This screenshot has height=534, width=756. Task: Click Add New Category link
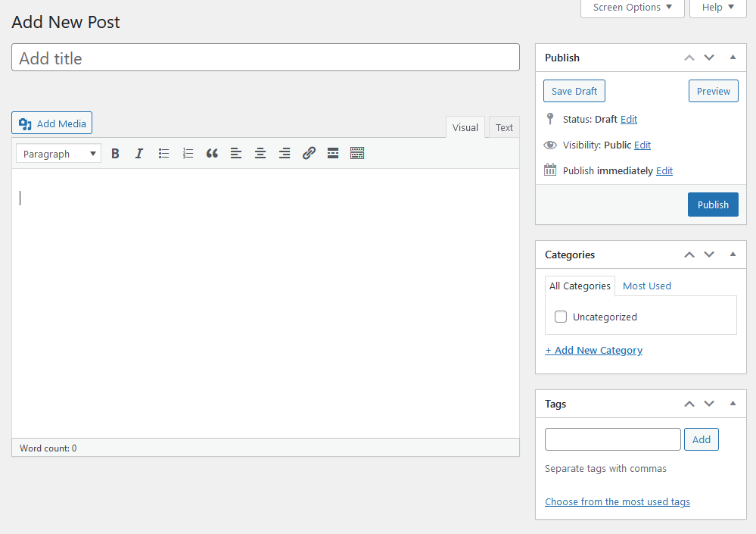click(593, 350)
